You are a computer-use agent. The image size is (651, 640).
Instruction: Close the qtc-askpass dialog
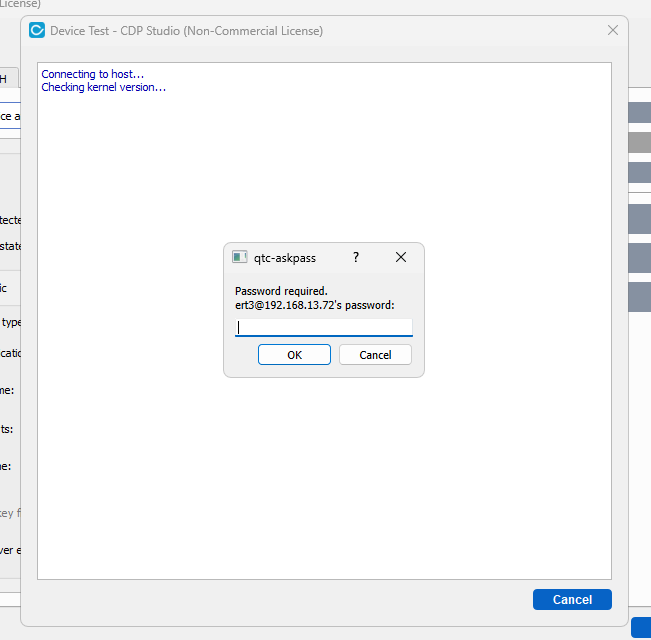click(401, 257)
